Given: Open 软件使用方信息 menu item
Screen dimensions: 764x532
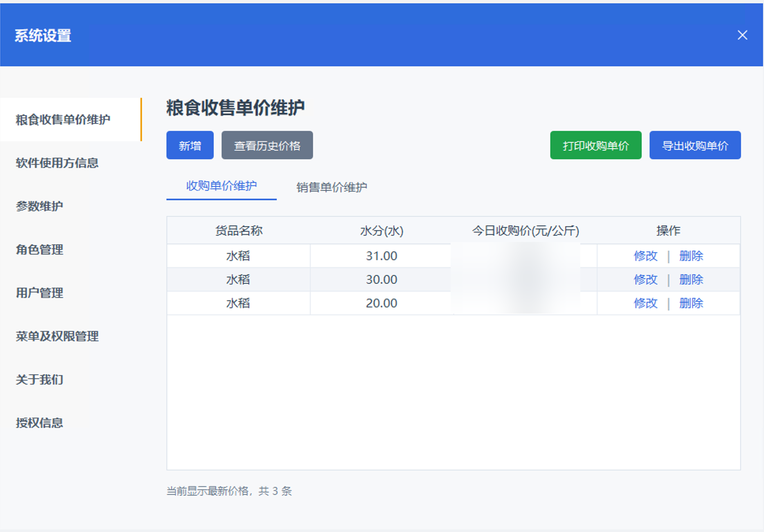Looking at the screenshot, I should 57,163.
